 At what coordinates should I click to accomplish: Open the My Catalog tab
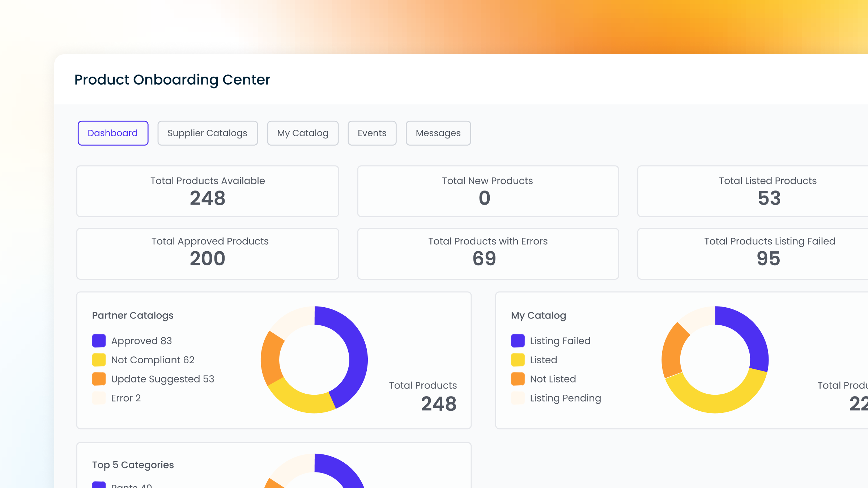click(303, 133)
